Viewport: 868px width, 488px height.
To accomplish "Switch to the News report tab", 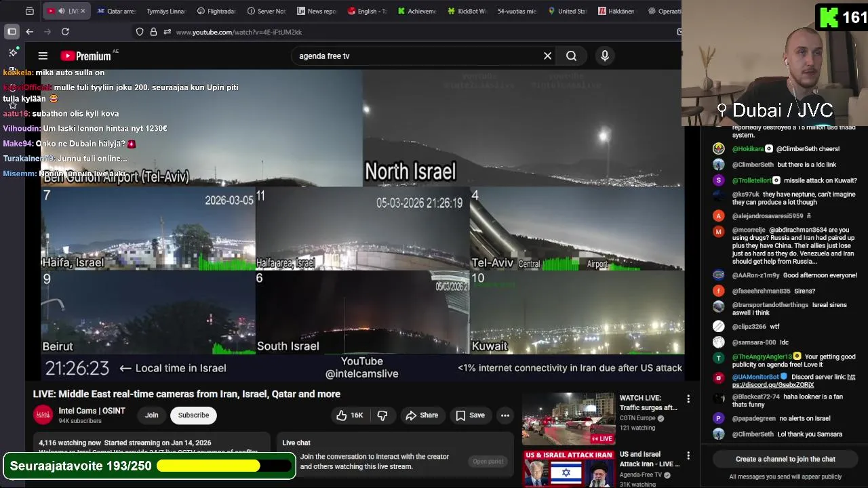I will click(x=317, y=11).
